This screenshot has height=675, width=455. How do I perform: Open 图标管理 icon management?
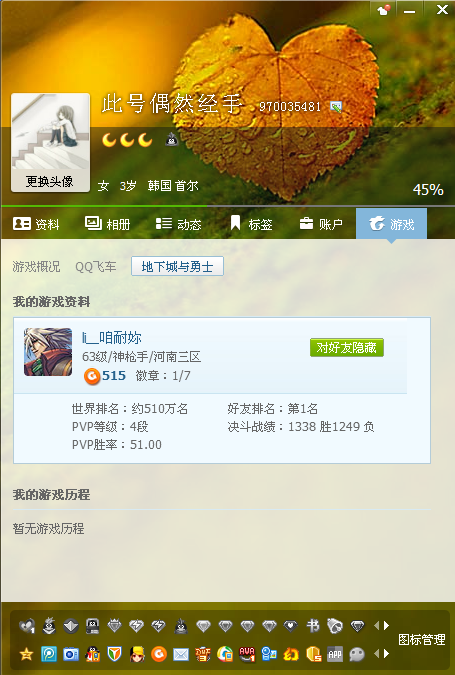click(421, 640)
